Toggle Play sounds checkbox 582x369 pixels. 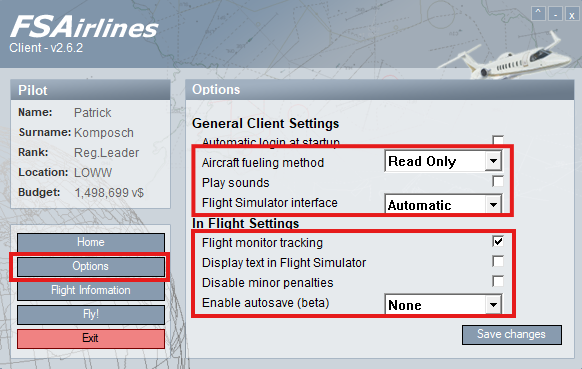(x=498, y=182)
